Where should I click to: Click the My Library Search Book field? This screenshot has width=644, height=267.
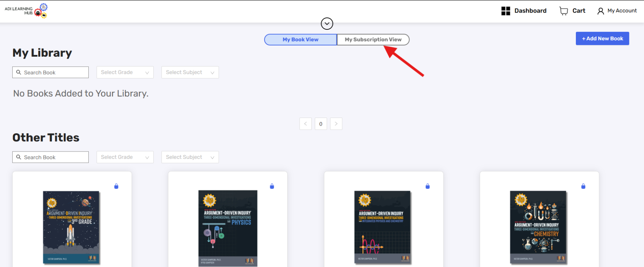coord(51,72)
